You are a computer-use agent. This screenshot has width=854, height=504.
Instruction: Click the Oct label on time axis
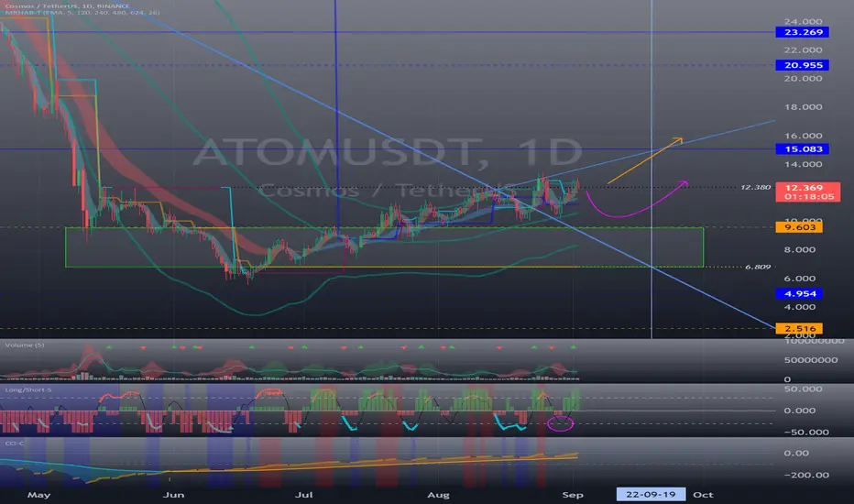pos(703,495)
